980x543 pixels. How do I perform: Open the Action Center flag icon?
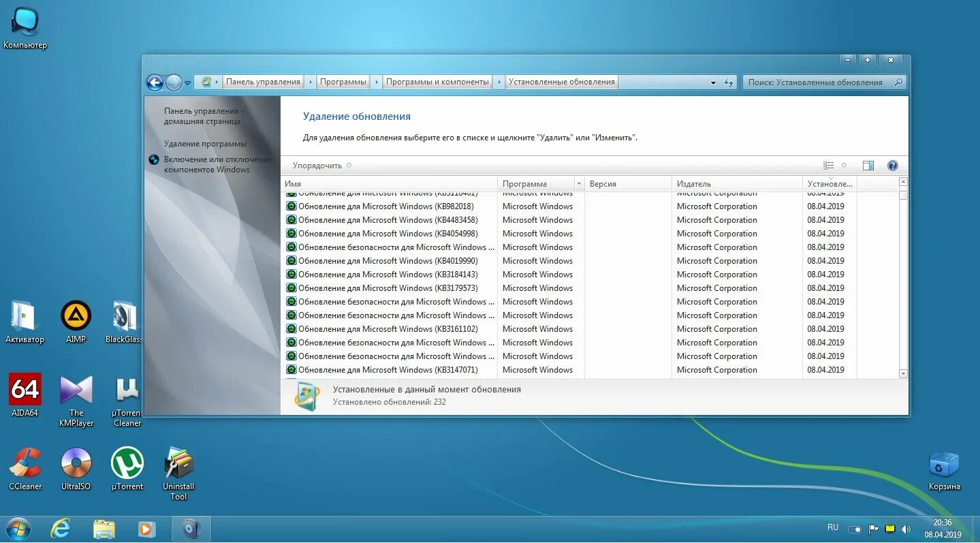coord(873,529)
